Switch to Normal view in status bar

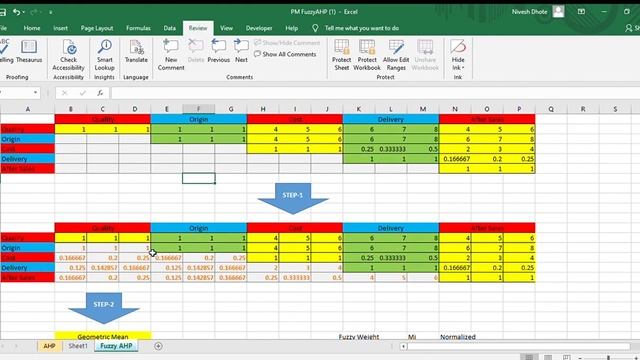pos(529,357)
